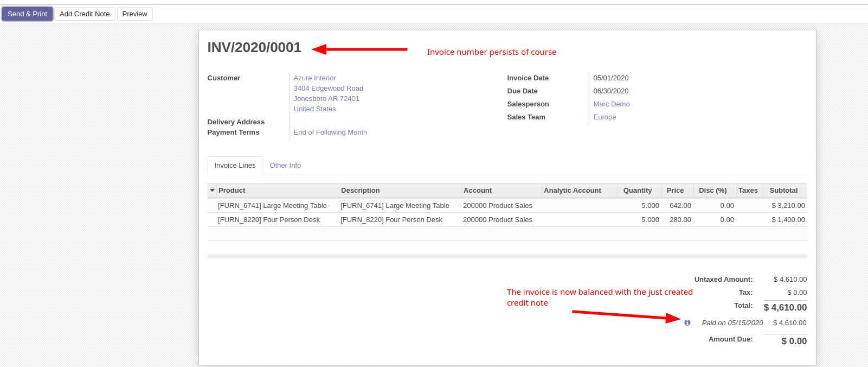Click the Account column header
The width and height of the screenshot is (868, 367).
478,191
